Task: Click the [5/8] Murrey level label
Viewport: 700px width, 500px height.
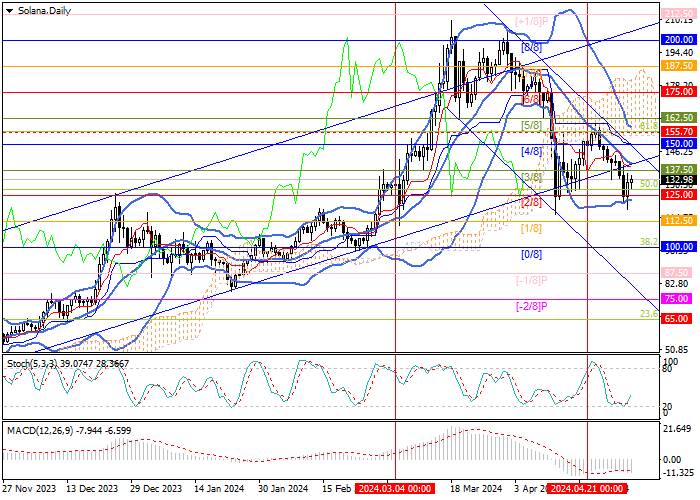Action: coord(531,125)
